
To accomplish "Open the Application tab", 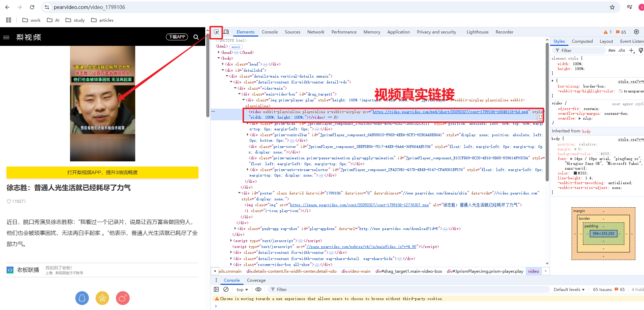I will 398,32.
